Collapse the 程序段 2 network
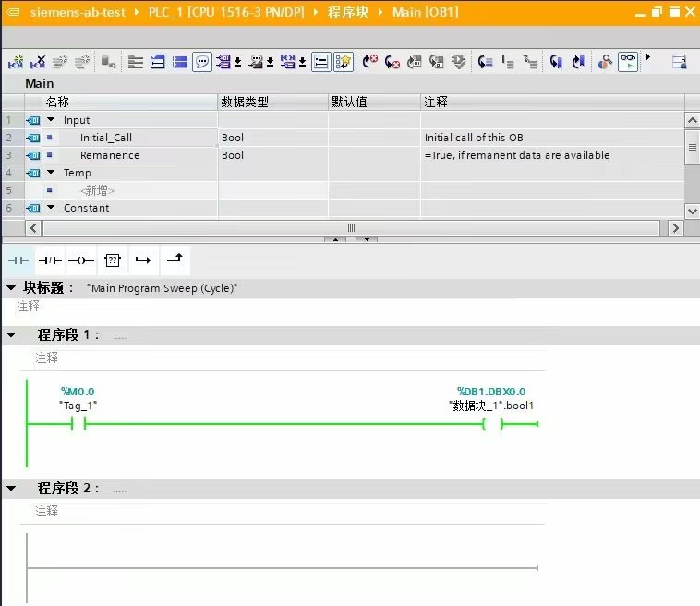 (x=11, y=489)
